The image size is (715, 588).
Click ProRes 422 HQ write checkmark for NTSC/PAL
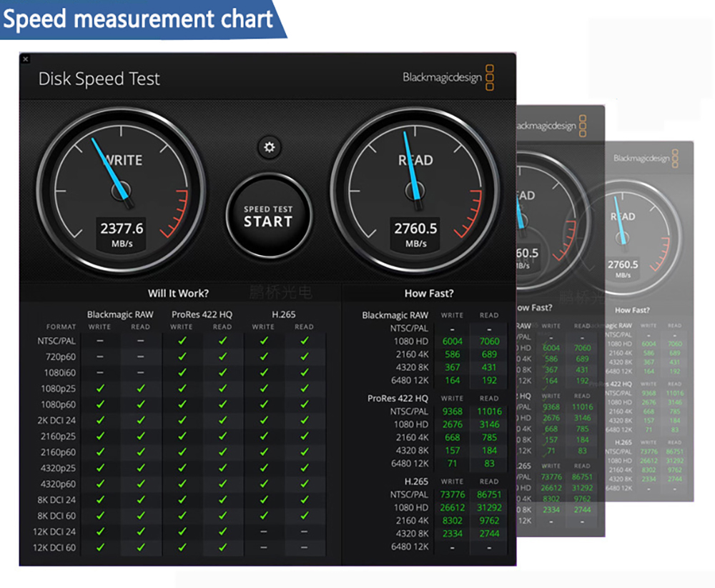click(182, 342)
